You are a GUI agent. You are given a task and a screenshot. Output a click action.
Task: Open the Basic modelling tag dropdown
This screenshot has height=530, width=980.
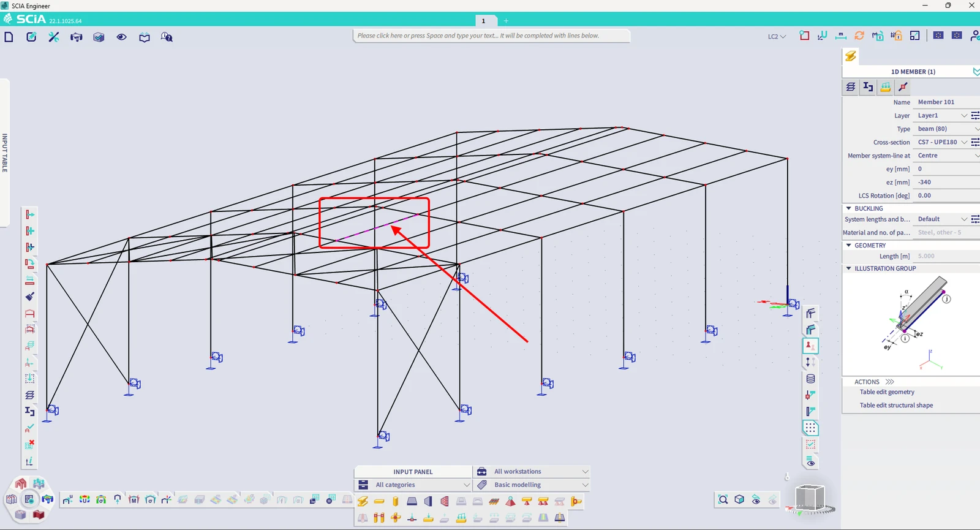532,485
